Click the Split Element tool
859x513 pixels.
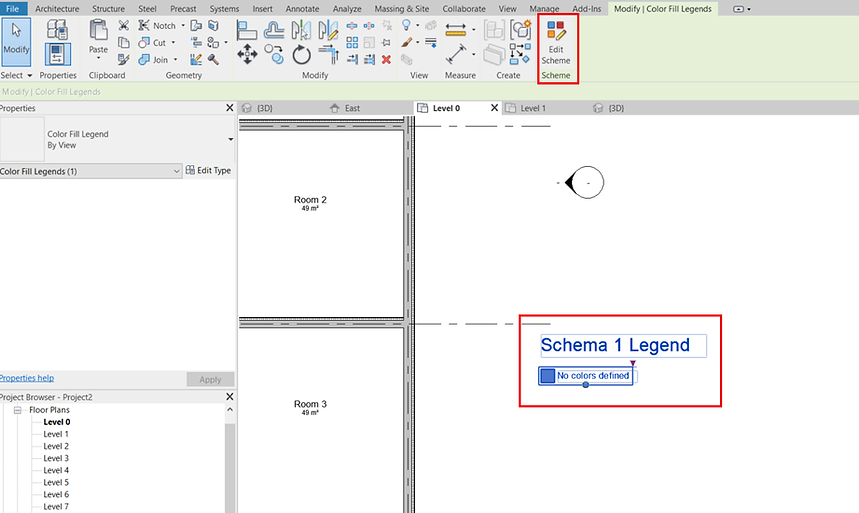tap(352, 25)
